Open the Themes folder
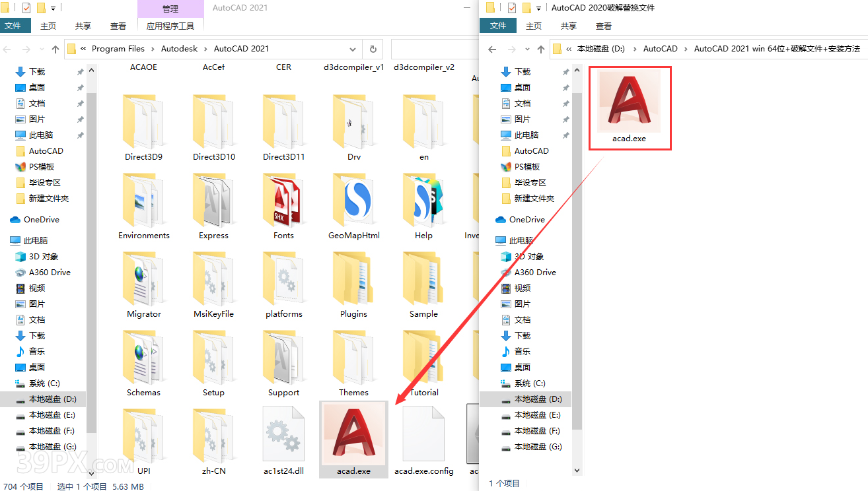The height and width of the screenshot is (491, 868). pyautogui.click(x=353, y=364)
